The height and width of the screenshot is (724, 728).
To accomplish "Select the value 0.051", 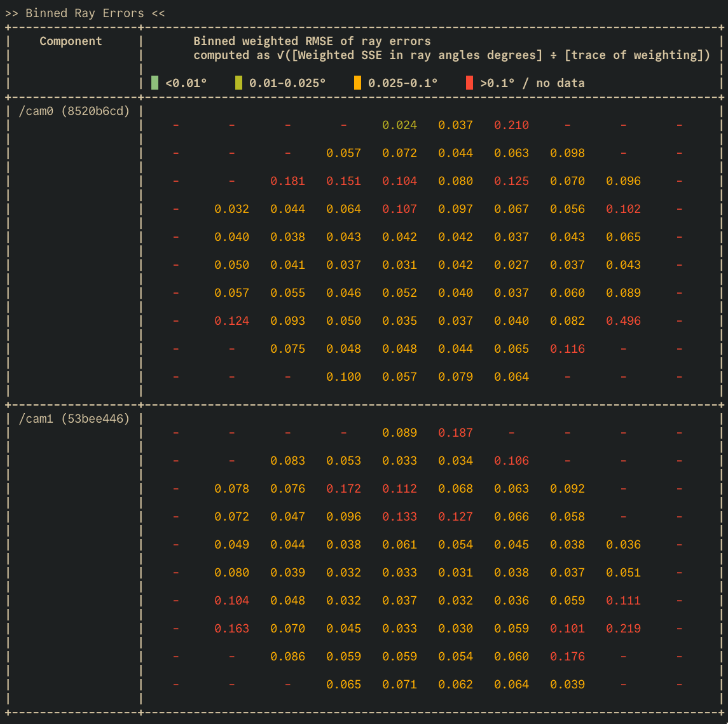I will click(624, 573).
